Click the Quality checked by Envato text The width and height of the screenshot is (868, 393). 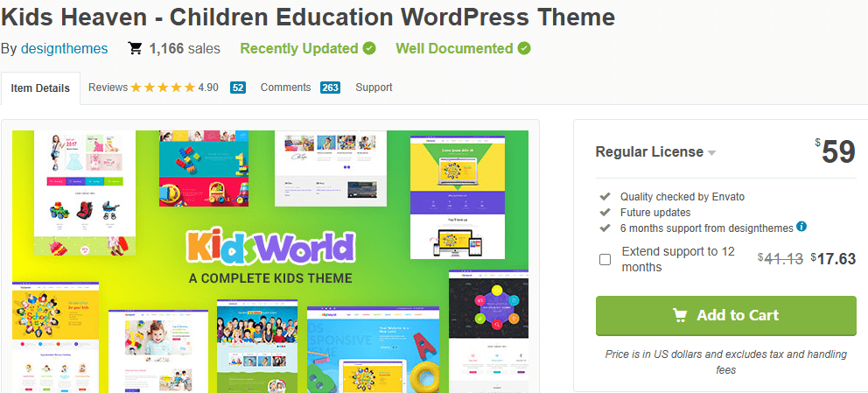pos(682,196)
